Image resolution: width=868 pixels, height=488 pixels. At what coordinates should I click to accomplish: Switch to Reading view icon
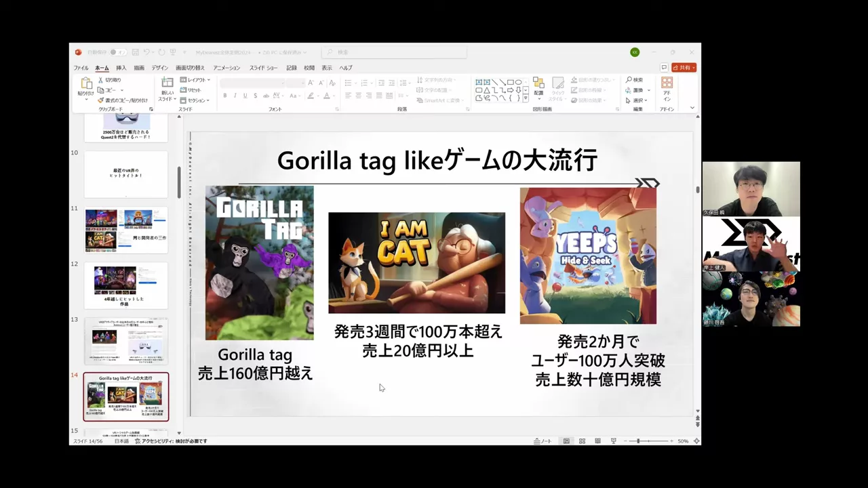[597, 441]
